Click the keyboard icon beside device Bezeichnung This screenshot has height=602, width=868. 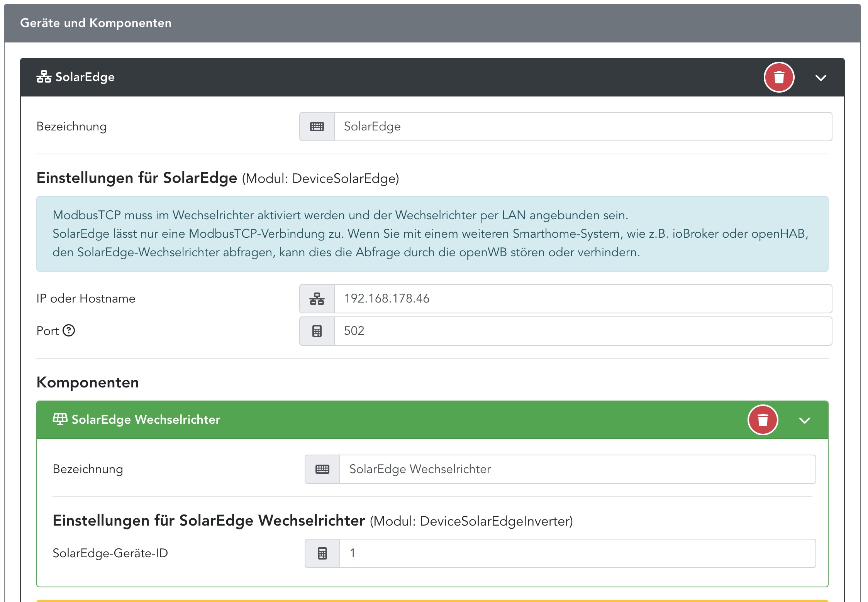pyautogui.click(x=317, y=127)
